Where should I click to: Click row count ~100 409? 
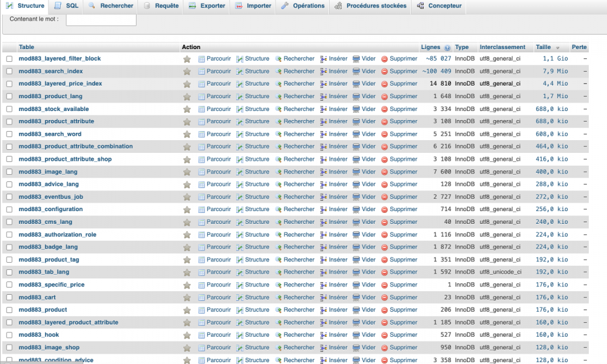point(436,71)
